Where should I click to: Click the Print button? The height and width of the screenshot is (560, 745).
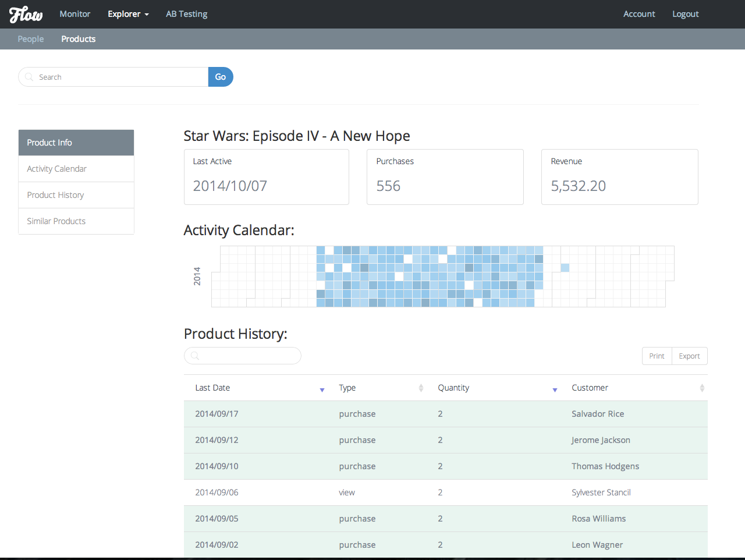[657, 356]
